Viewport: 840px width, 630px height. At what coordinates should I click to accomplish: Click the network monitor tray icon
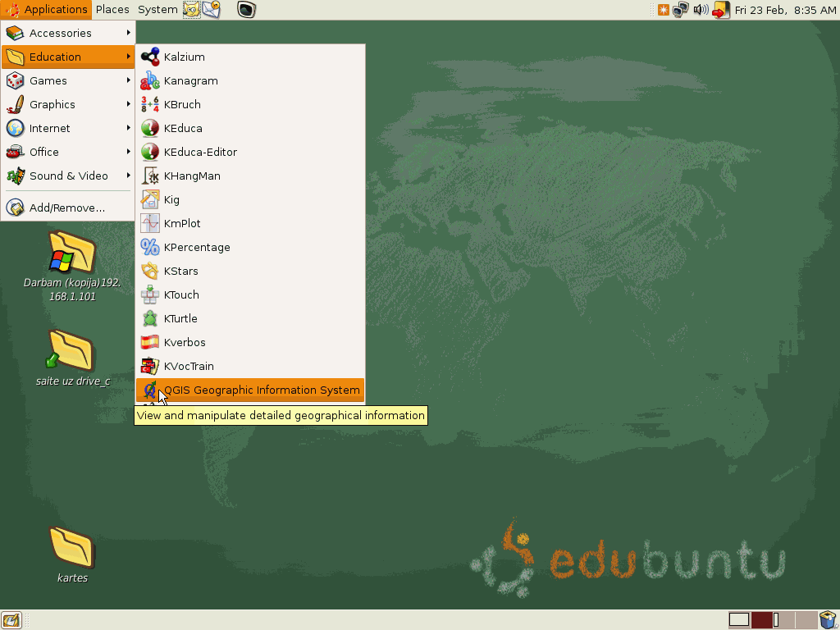[681, 10]
